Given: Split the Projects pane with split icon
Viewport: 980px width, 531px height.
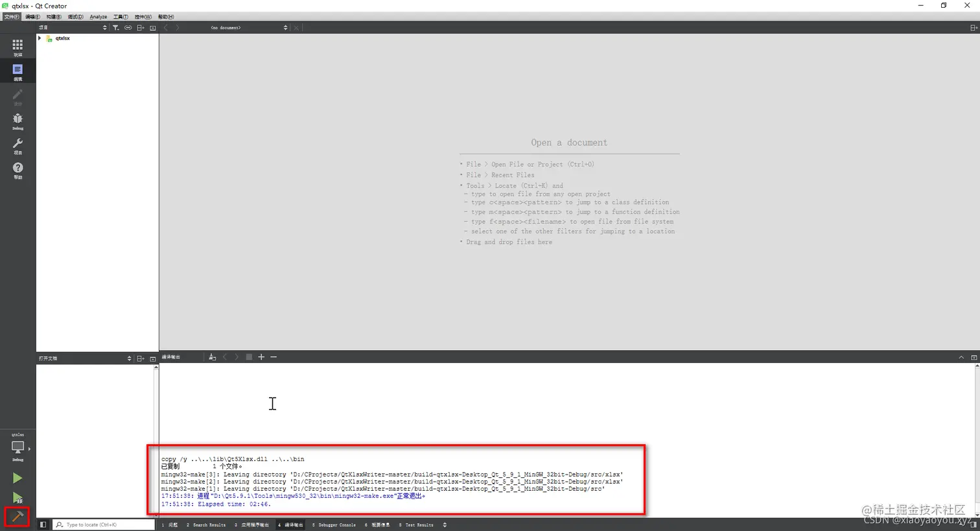Looking at the screenshot, I should coord(141,28).
